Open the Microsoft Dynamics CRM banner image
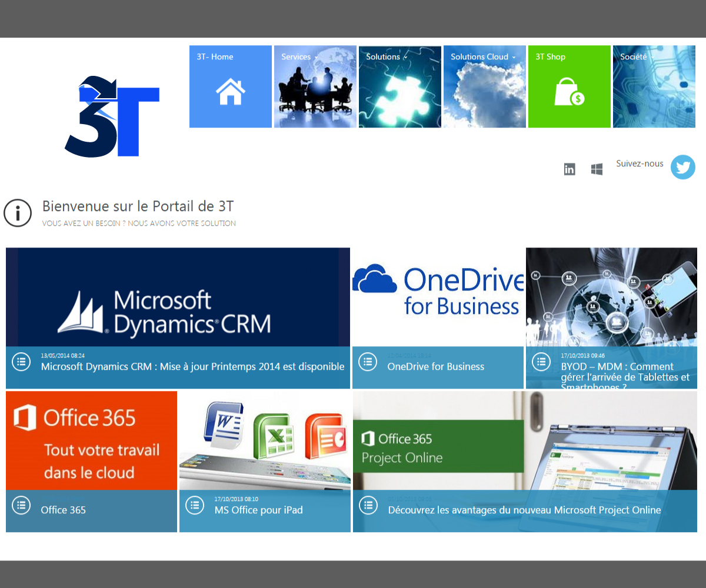The image size is (706, 588). pos(178,297)
